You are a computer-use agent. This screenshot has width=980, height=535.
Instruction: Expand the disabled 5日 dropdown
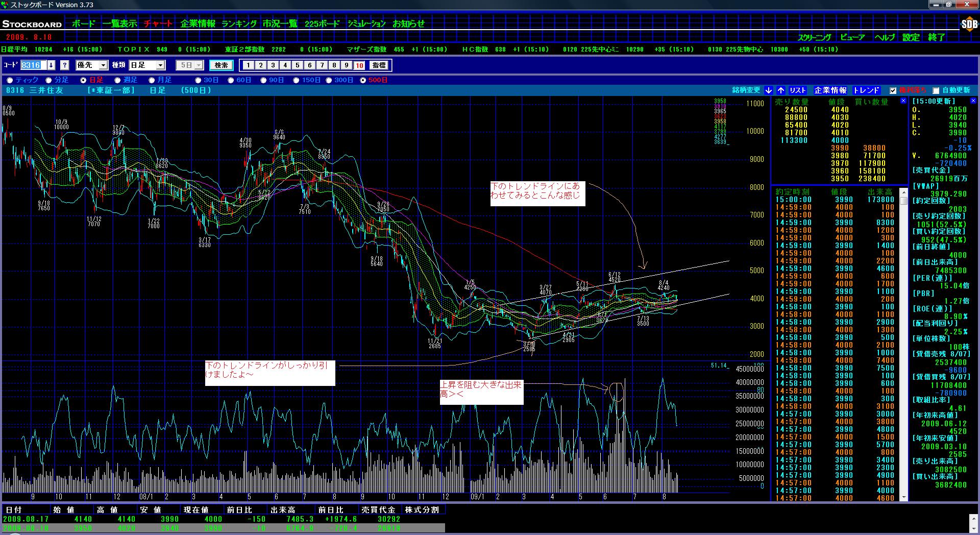[x=199, y=65]
